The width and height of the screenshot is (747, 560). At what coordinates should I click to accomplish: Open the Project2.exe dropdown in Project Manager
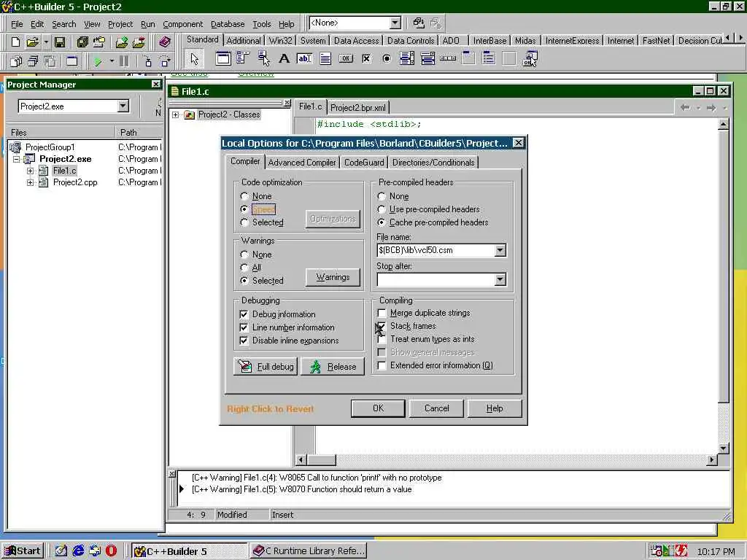point(123,106)
